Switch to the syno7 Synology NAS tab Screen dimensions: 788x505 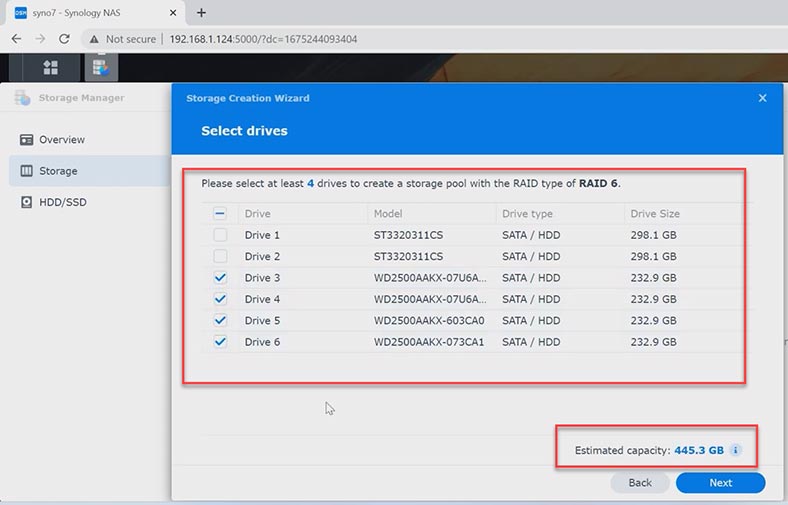[95, 13]
